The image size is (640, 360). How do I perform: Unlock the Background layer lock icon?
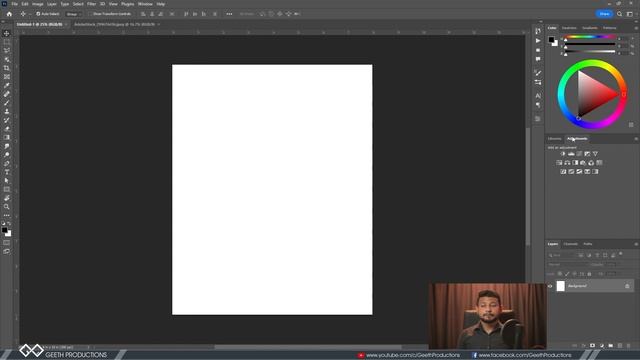pyautogui.click(x=627, y=286)
